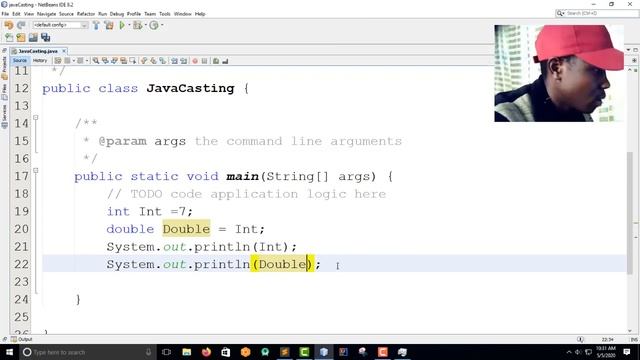This screenshot has width=640, height=360.
Task: Open Firefox from the taskbar
Action: (x=206, y=352)
